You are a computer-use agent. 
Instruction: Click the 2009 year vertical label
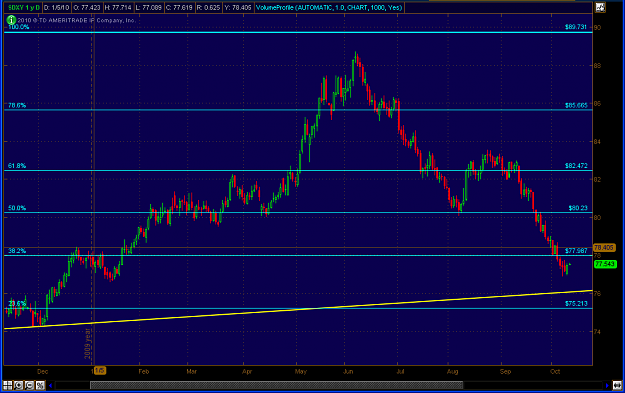coord(88,344)
